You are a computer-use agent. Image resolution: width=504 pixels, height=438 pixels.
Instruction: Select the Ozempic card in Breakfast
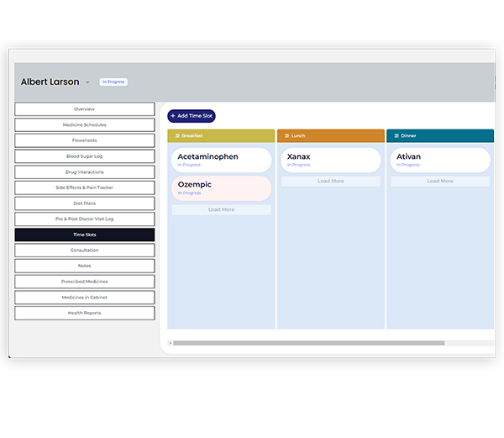coord(222,188)
